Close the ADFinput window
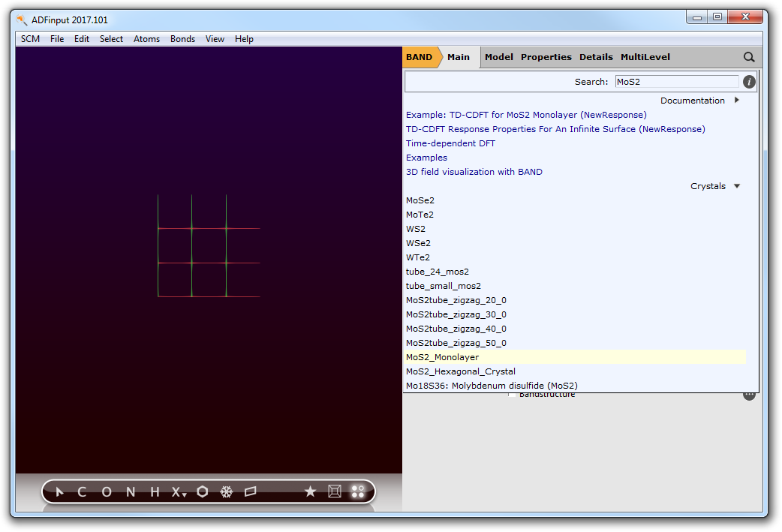This screenshot has height=532, width=782. (x=745, y=17)
